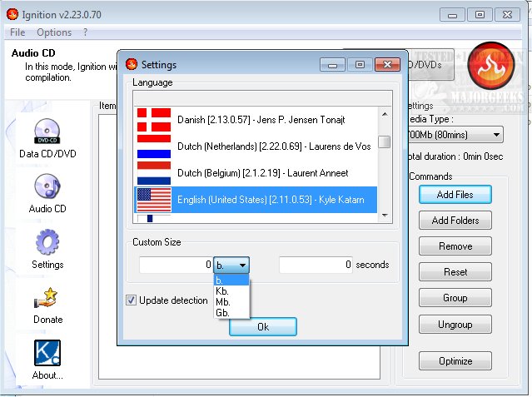
Task: Open the File menu
Action: tap(17, 32)
